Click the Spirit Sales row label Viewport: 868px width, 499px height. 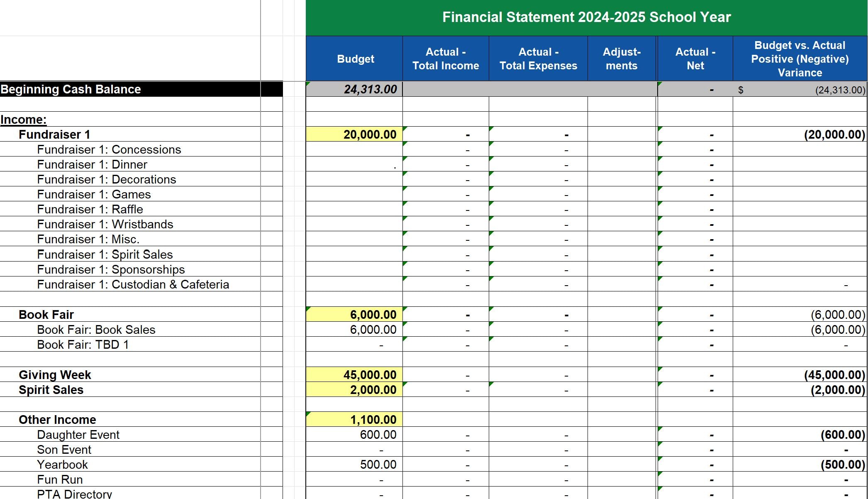[51, 389]
